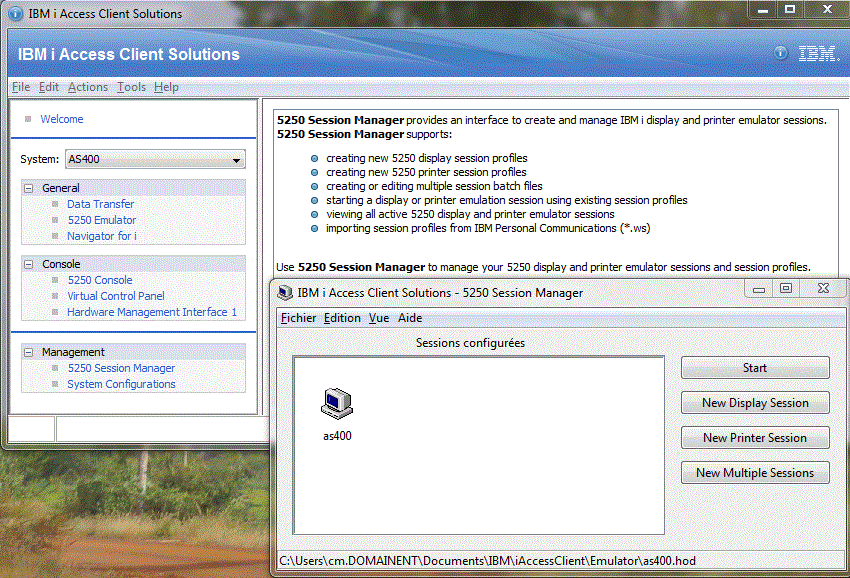Open the Tools menu

(x=132, y=87)
